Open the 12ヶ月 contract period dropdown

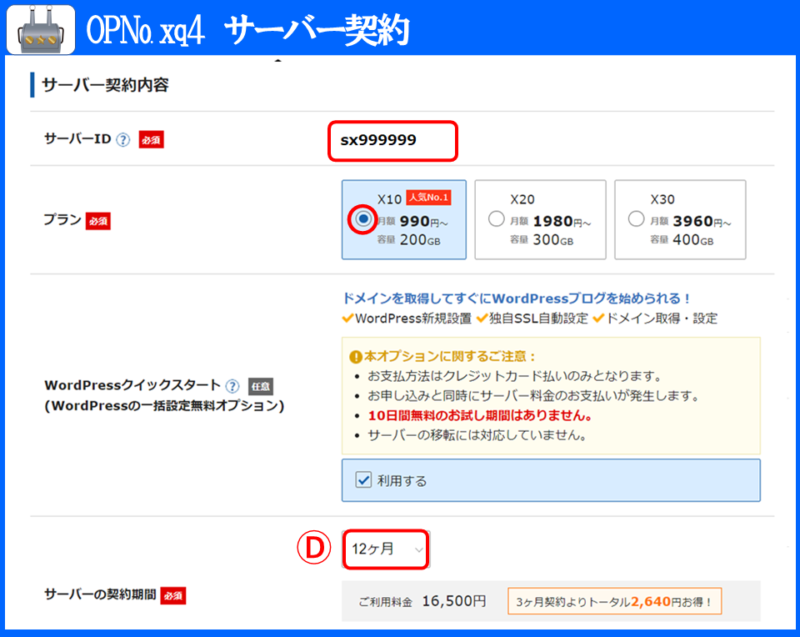tap(386, 549)
